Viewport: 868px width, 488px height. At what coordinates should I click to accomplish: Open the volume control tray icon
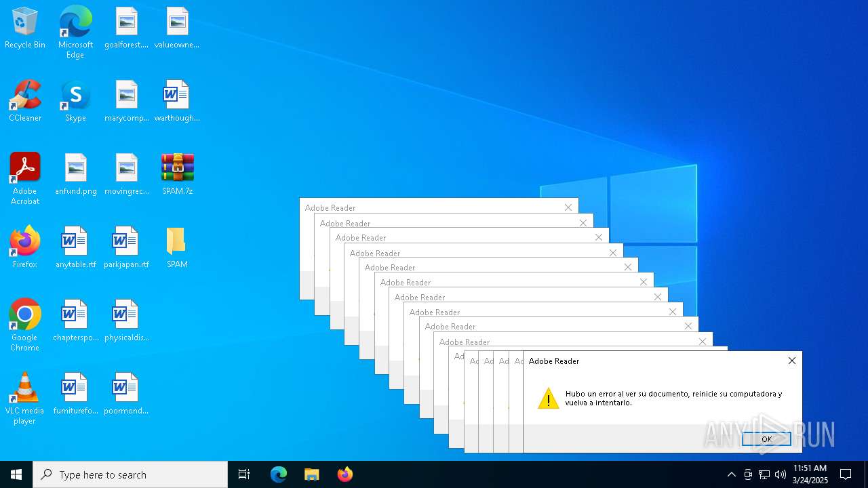click(x=781, y=474)
